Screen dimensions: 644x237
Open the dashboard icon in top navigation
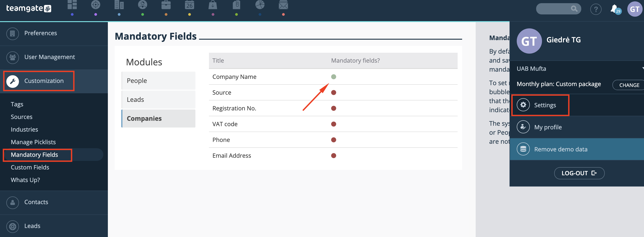[x=72, y=5]
